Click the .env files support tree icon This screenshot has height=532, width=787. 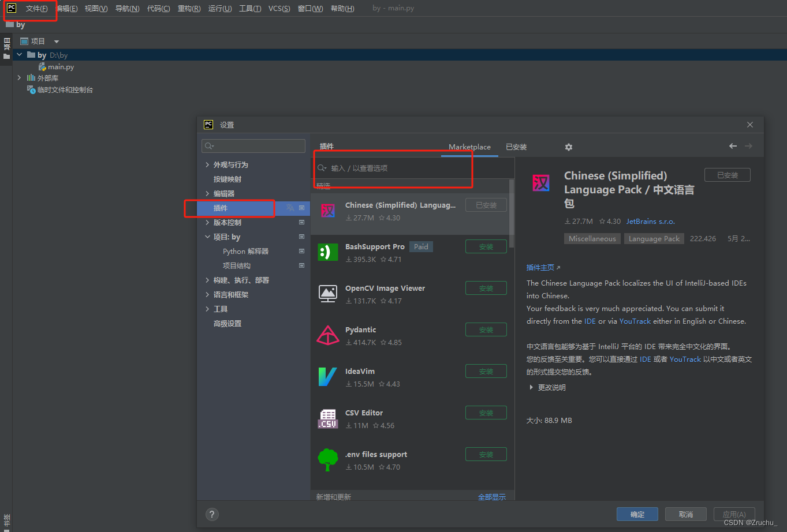(328, 459)
